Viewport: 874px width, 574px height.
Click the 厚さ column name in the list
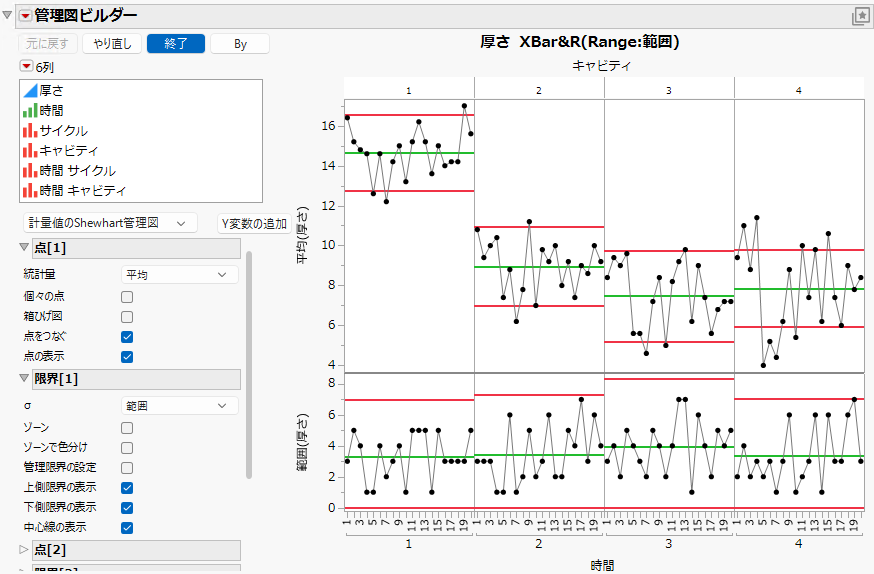tap(51, 90)
